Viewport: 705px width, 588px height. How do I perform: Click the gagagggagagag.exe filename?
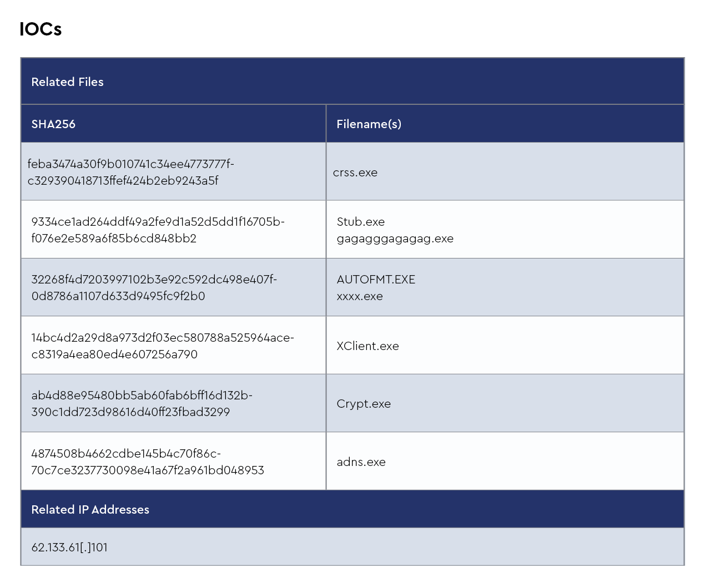395,239
